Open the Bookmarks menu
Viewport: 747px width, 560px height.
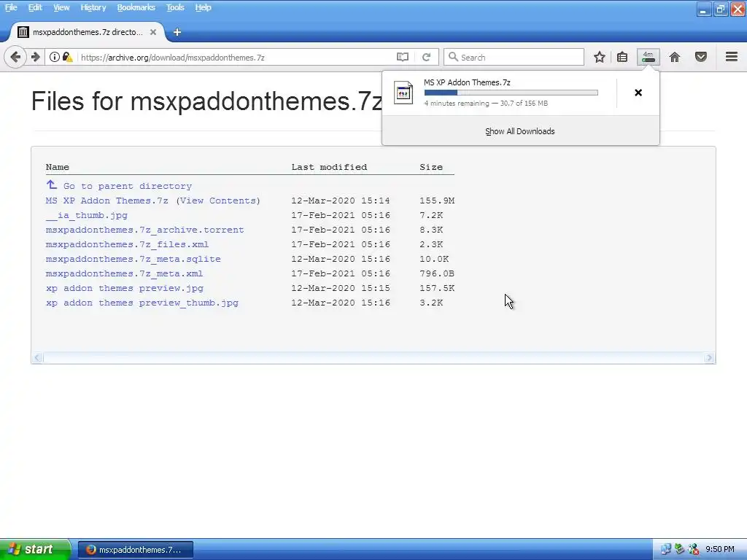pyautogui.click(x=136, y=7)
